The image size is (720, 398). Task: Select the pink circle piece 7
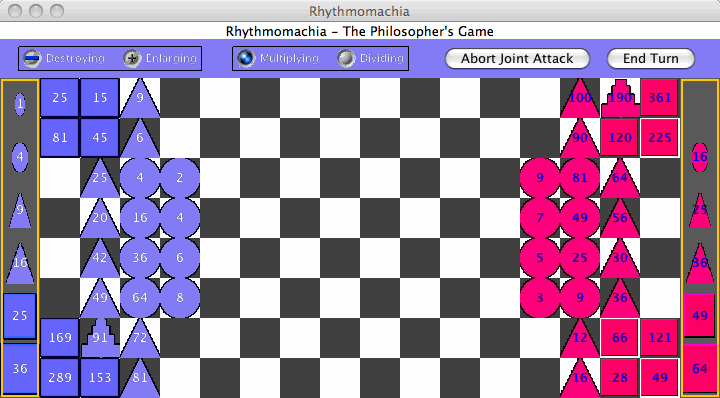pos(540,218)
